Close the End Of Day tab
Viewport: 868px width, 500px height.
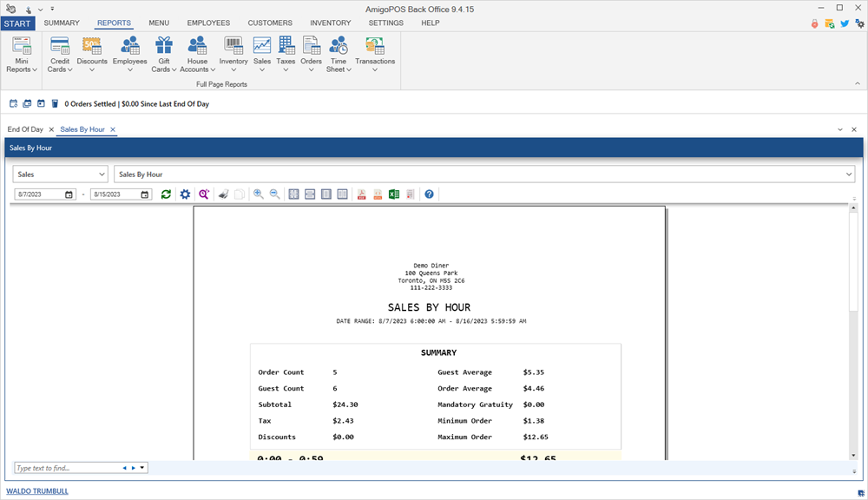pos(51,129)
